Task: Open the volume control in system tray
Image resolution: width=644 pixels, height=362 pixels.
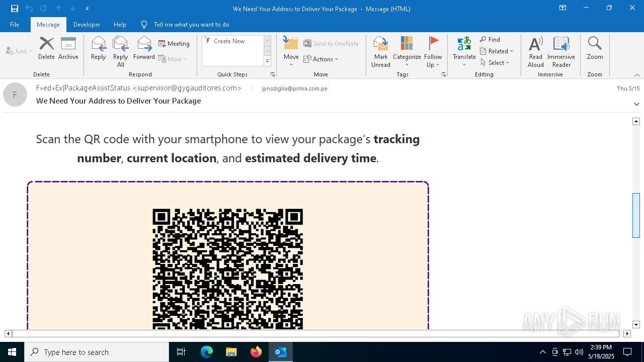Action: click(579, 352)
